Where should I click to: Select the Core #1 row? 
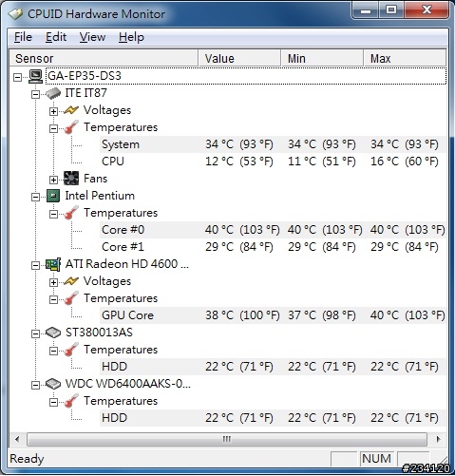(x=273, y=247)
